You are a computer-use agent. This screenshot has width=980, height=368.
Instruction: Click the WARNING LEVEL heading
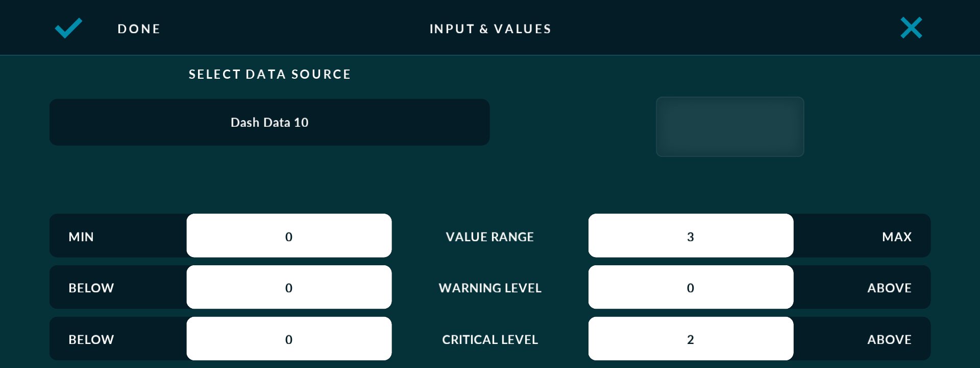[x=489, y=288]
